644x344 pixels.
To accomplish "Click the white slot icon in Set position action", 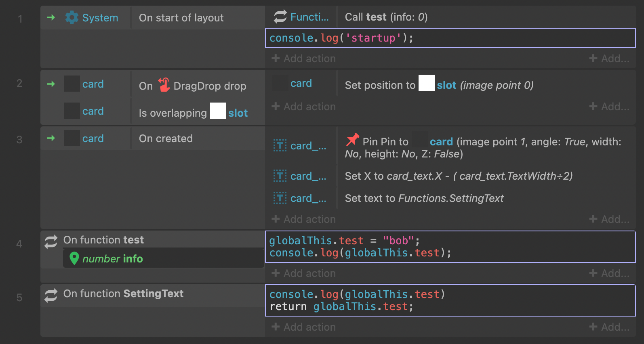I will (x=427, y=83).
